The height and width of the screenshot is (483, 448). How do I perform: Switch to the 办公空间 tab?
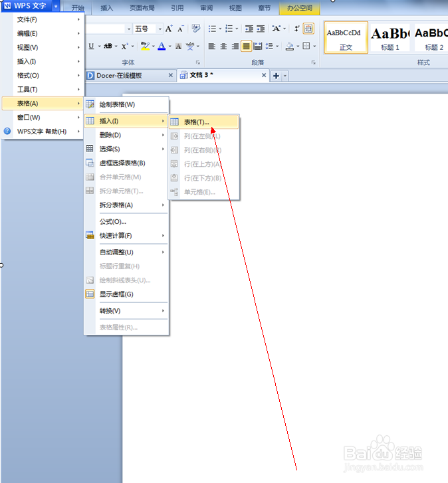[x=300, y=8]
